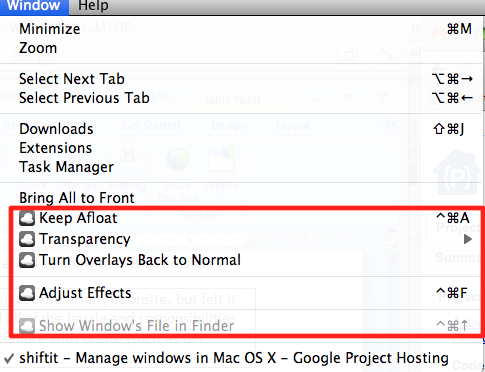Image resolution: width=485 pixels, height=372 pixels.
Task: Open the Window menu in menu bar
Action: [x=33, y=6]
